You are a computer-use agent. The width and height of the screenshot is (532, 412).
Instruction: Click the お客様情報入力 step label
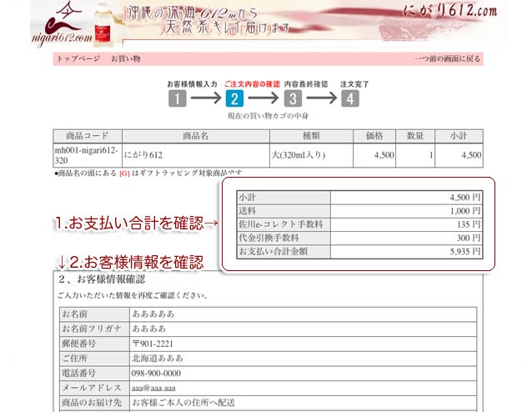click(x=192, y=84)
